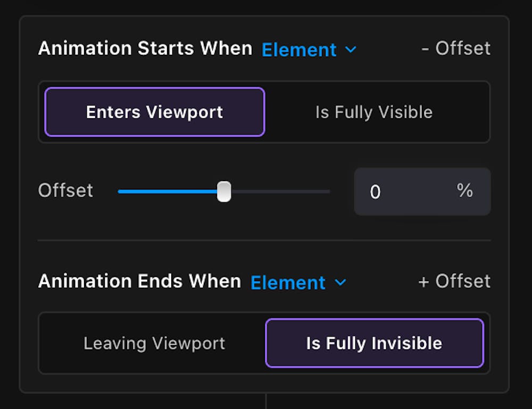Select the Is Fully Visible option
The height and width of the screenshot is (409, 532).
[x=373, y=112]
